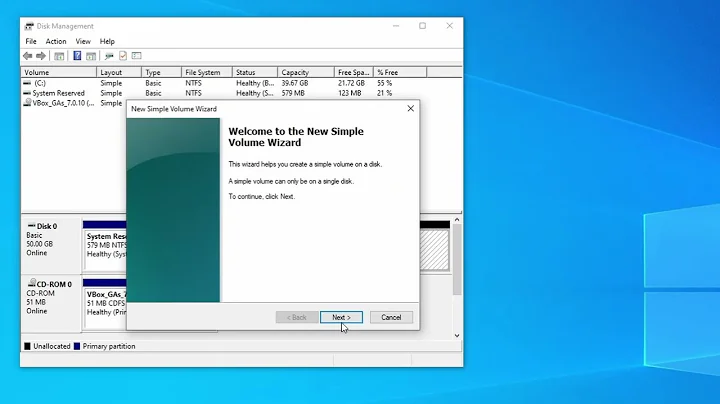Click the blue Help question mark toolbar icon

click(77, 56)
